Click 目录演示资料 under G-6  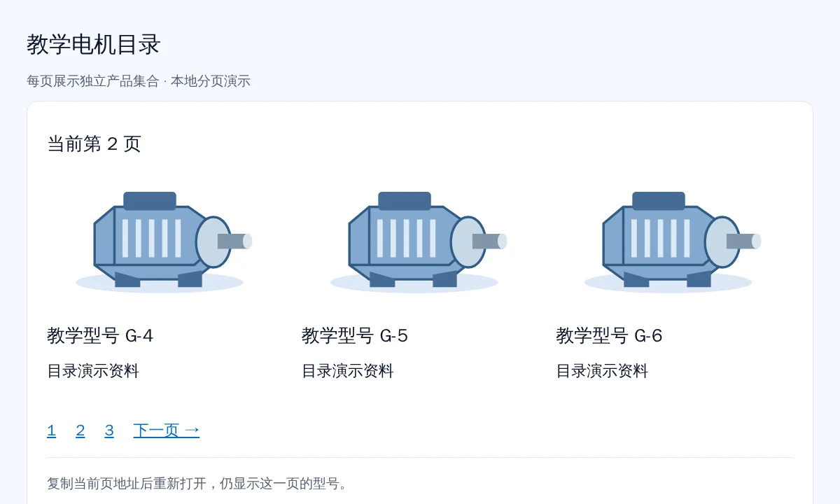602,371
